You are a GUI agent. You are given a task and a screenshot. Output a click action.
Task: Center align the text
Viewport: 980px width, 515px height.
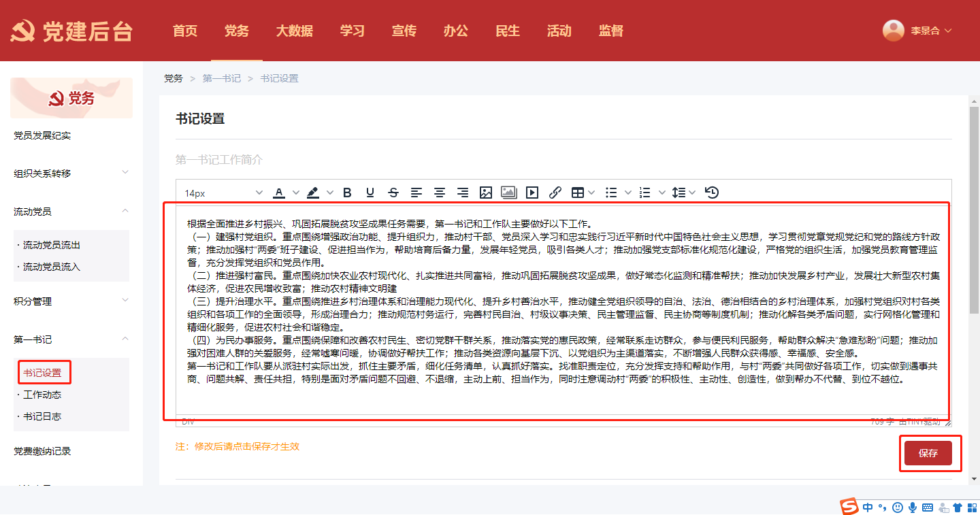[440, 193]
